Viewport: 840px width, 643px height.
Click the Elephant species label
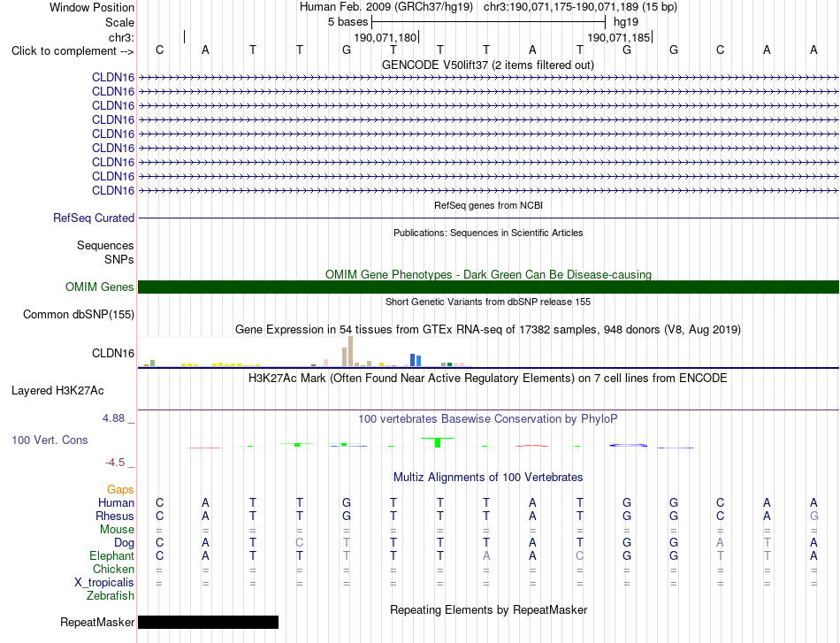pos(111,555)
